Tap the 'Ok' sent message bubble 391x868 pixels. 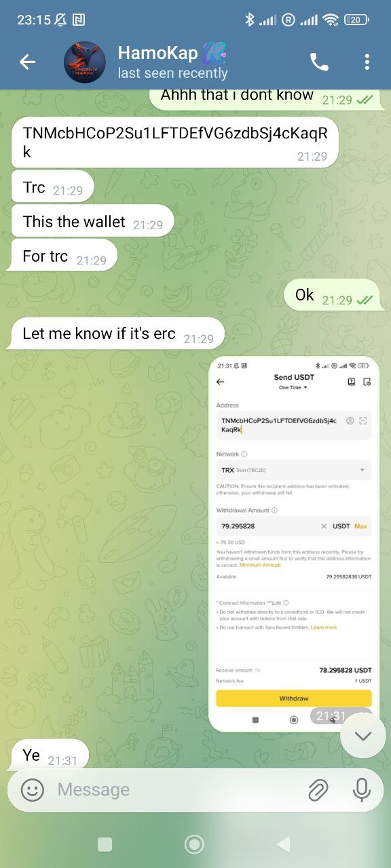click(332, 295)
